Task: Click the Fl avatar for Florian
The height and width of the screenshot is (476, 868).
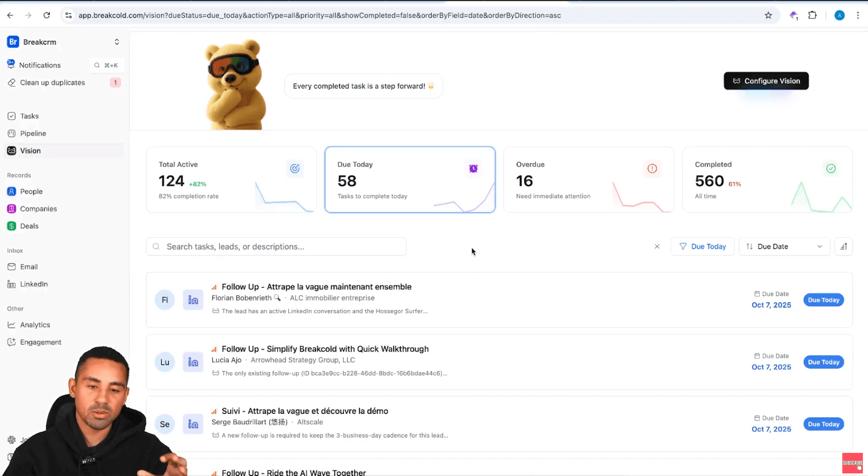Action: [165, 300]
